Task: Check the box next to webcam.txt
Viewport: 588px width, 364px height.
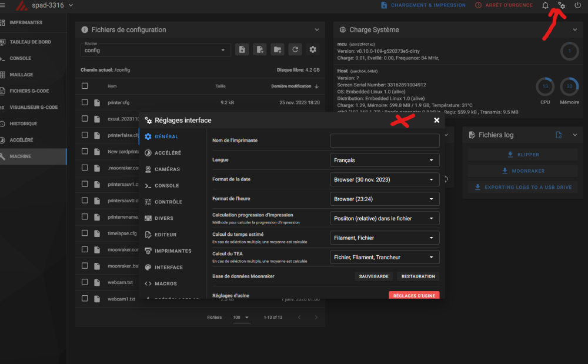Action: 85,282
